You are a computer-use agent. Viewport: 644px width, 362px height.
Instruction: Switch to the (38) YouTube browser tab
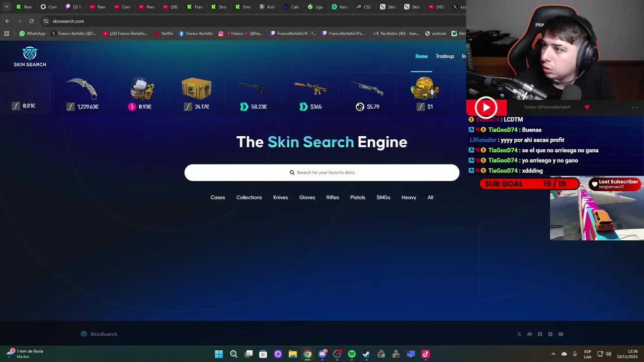click(171, 7)
